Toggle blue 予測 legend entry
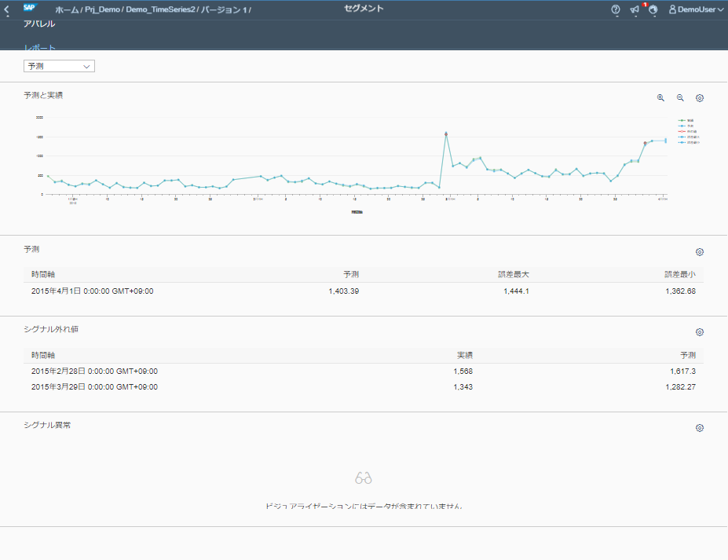Screen dimensions: 728x560 (x=686, y=126)
